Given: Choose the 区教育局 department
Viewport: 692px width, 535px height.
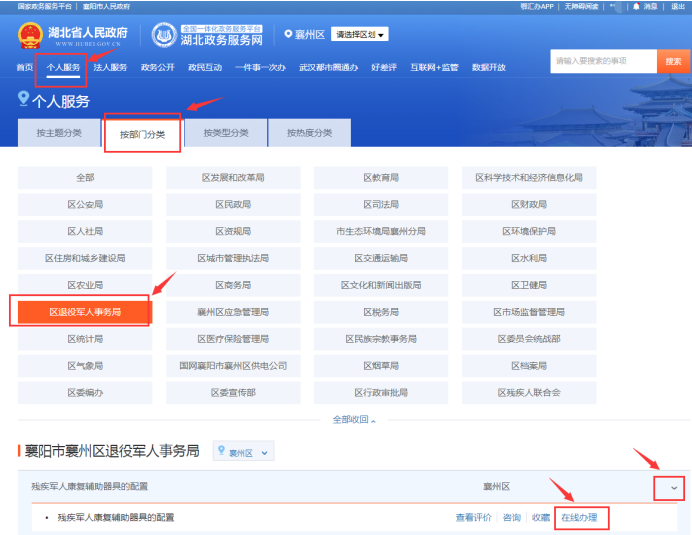Looking at the screenshot, I should [381, 177].
